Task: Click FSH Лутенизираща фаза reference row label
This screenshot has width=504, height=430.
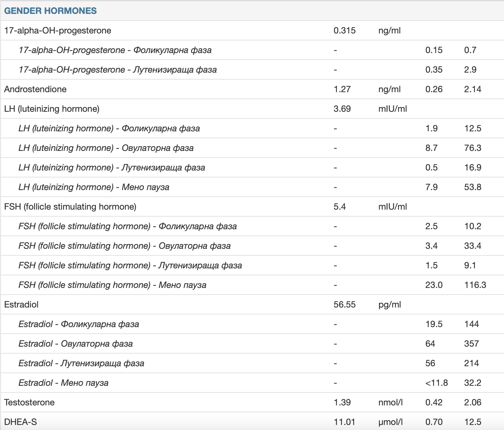Action: click(130, 266)
